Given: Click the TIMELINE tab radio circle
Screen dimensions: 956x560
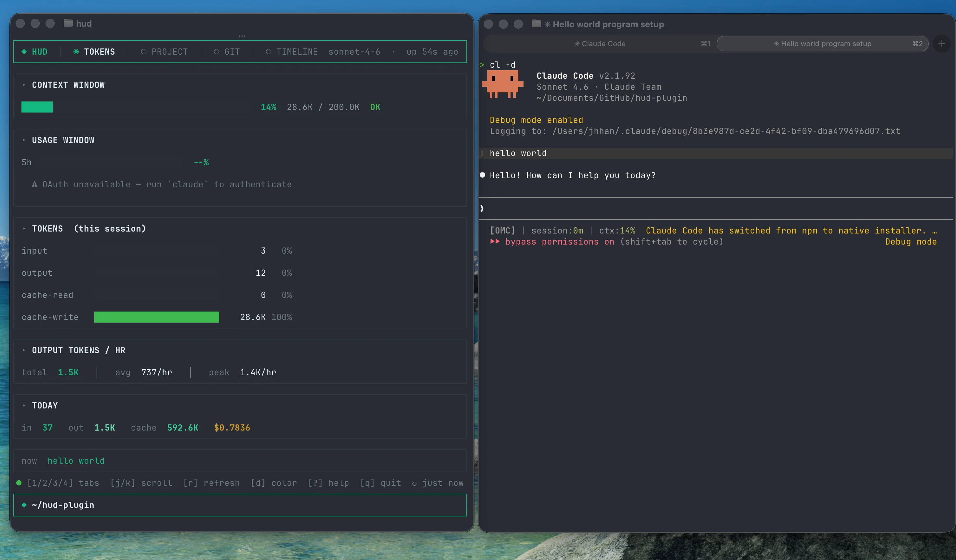Looking at the screenshot, I should point(268,52).
